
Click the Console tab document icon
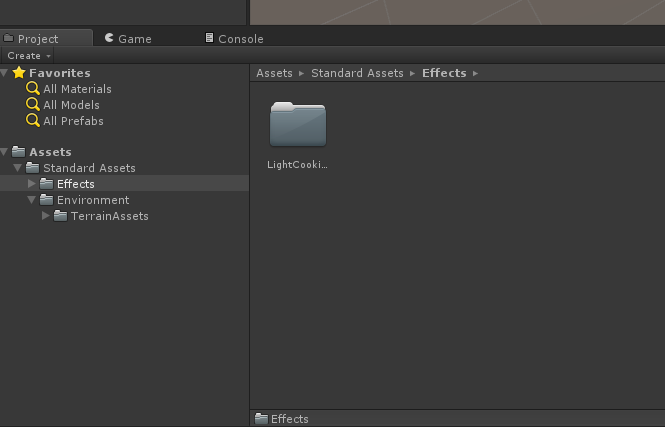[x=210, y=37]
